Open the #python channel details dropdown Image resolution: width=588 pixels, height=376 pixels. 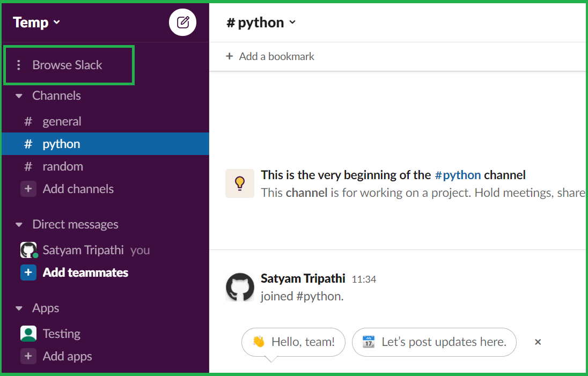[x=261, y=23]
